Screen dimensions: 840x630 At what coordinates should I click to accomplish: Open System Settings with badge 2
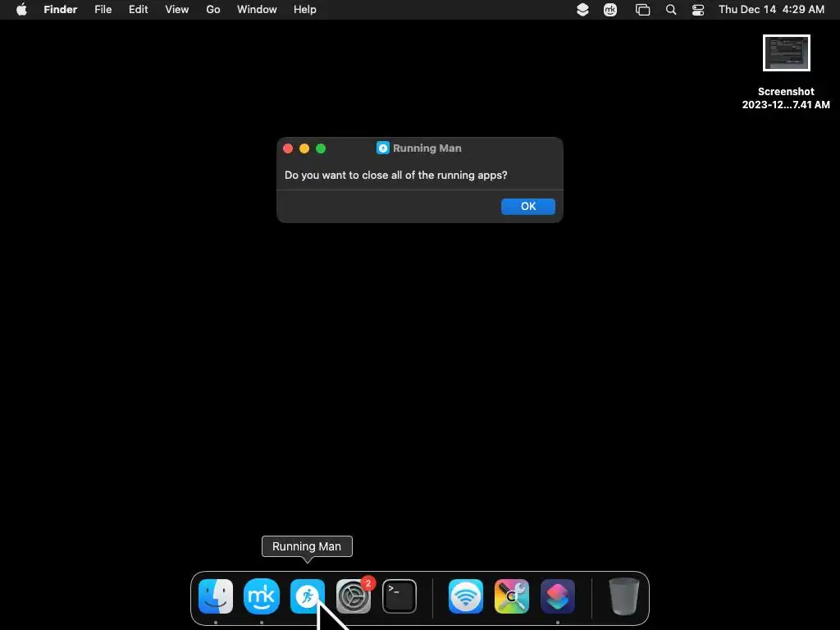coord(354,596)
